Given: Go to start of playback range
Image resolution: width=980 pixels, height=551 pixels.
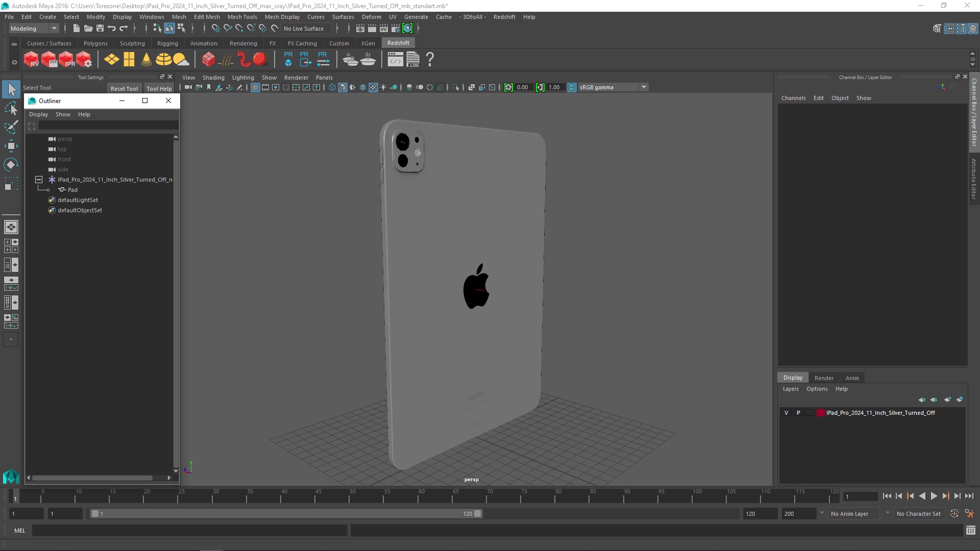Looking at the screenshot, I should (887, 496).
